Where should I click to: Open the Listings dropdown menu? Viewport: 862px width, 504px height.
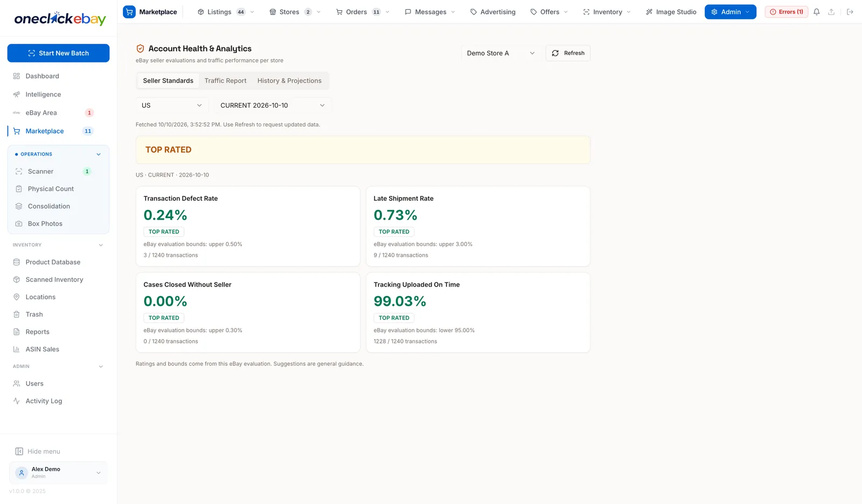pos(226,12)
